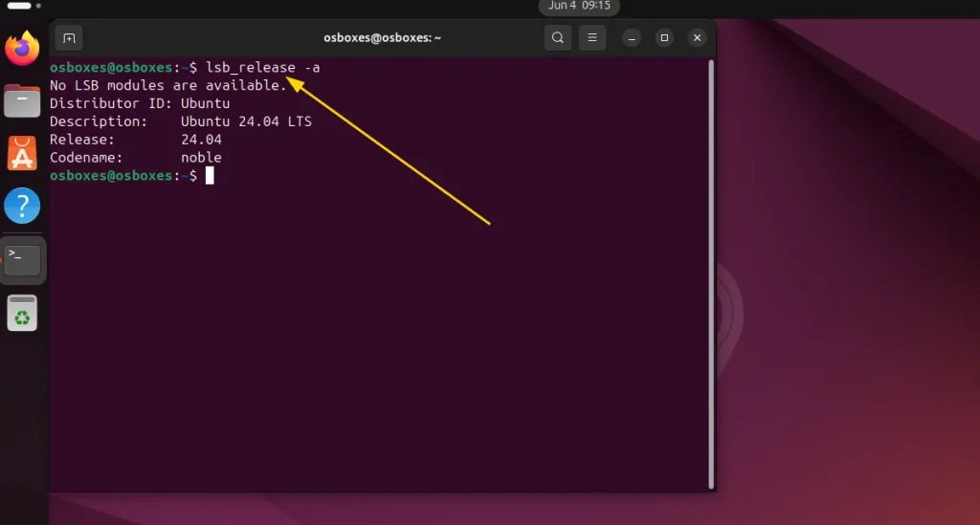Open a new tab in terminal
Image resolution: width=980 pixels, height=525 pixels.
[x=69, y=38]
